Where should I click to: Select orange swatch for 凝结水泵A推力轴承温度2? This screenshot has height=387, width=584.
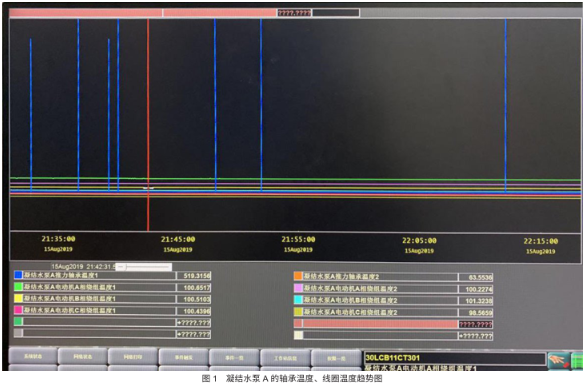pos(298,276)
